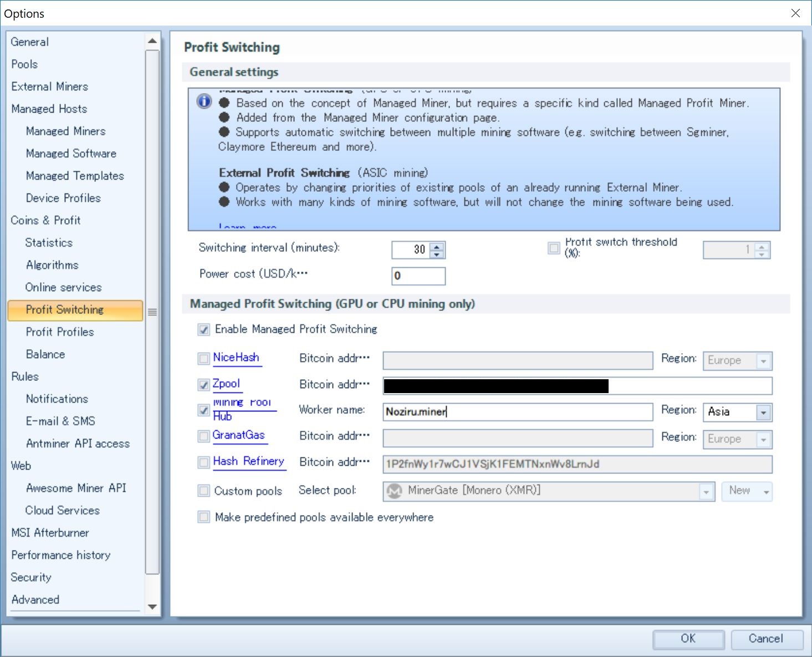Open the NiceHash Region dropdown

coord(763,361)
